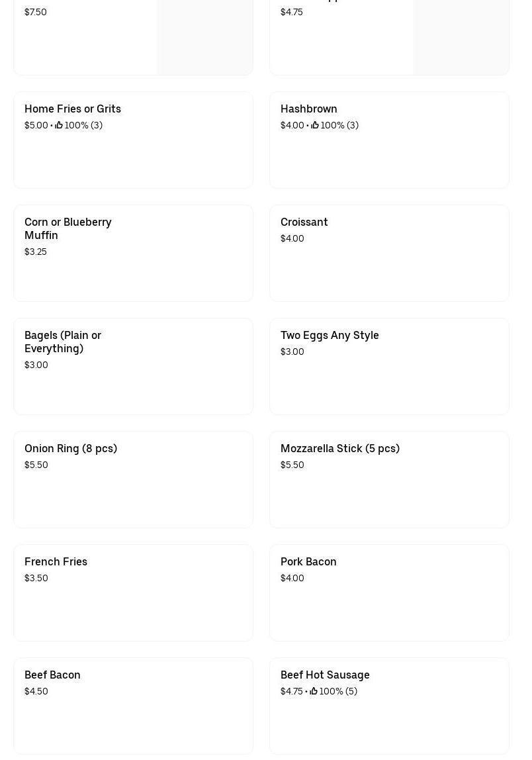Click the $7.50 price at the top
The height and width of the screenshot is (760, 532).
(x=36, y=12)
